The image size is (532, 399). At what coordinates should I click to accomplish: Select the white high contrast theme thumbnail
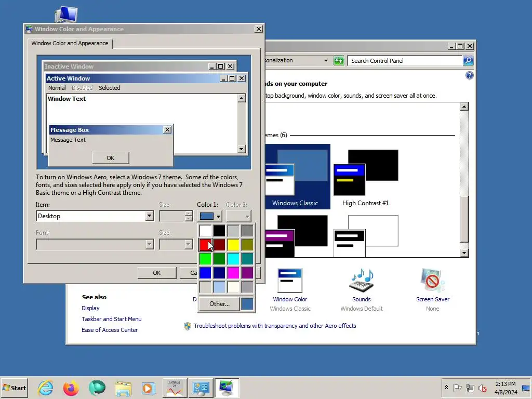366,235
